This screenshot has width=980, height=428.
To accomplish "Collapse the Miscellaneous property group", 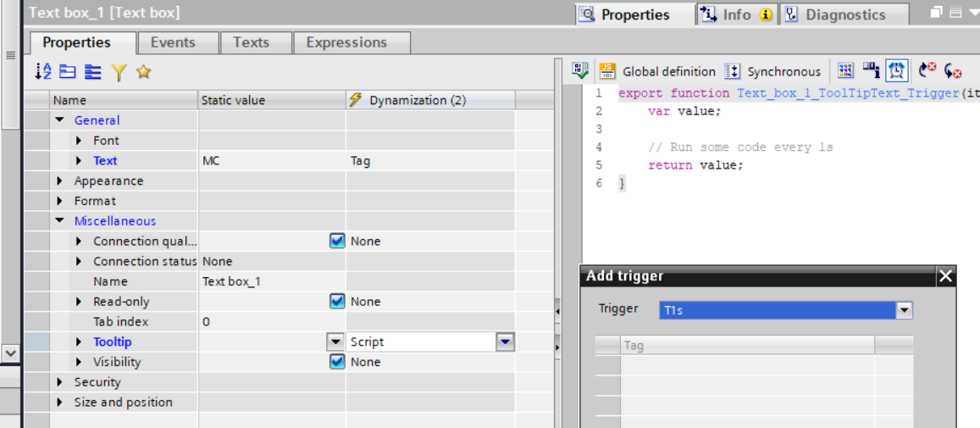I will coord(60,221).
